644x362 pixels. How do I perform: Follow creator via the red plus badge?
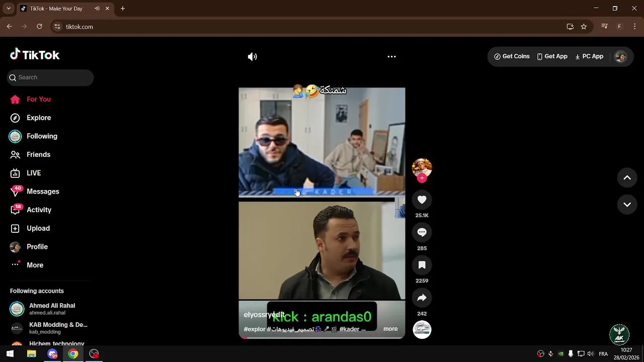pyautogui.click(x=422, y=178)
